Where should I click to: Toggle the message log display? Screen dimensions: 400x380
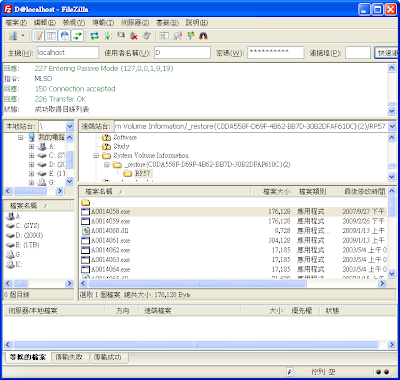tap(38, 36)
